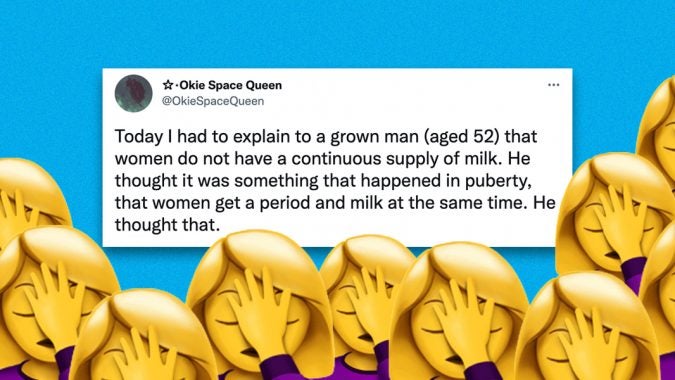This screenshot has width=675, height=380.
Task: Click foreground facepalm emoji below tweet's right half
Action: [x=458, y=311]
